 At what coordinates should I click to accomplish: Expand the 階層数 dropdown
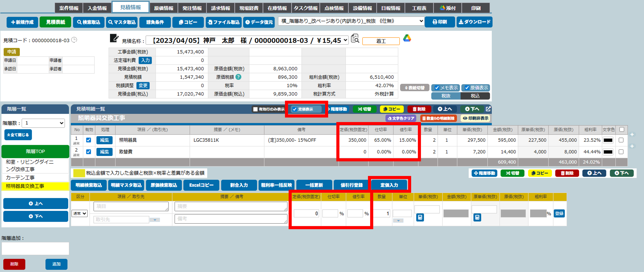click(x=43, y=123)
